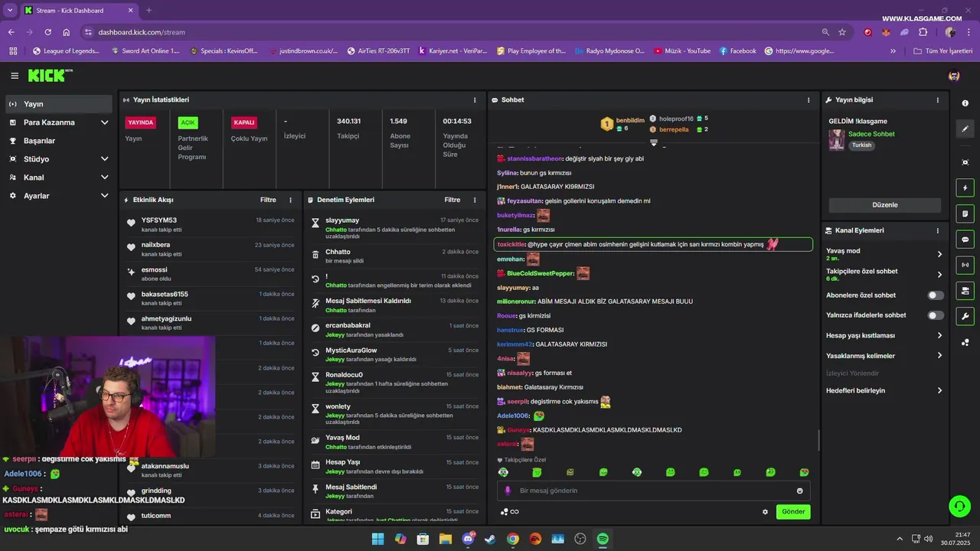This screenshot has width=980, height=551.
Task: Open Yayın bilgisi three-dot menu
Action: (x=937, y=100)
